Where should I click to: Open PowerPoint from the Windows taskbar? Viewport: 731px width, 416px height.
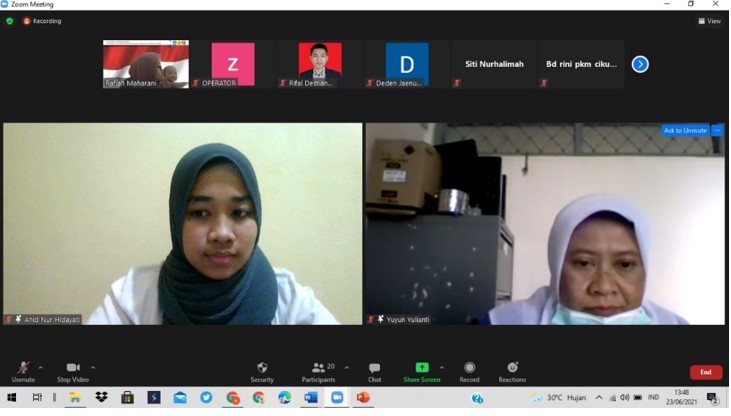pyautogui.click(x=363, y=398)
